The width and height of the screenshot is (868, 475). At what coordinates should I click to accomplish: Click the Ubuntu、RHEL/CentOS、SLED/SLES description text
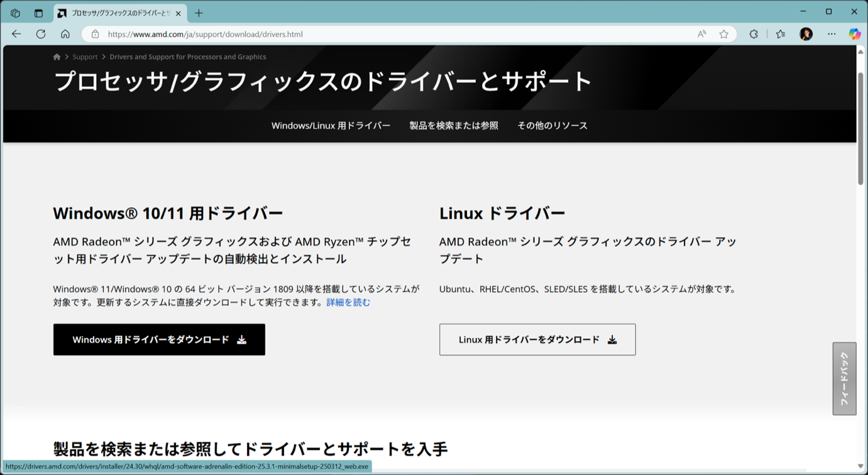point(588,289)
